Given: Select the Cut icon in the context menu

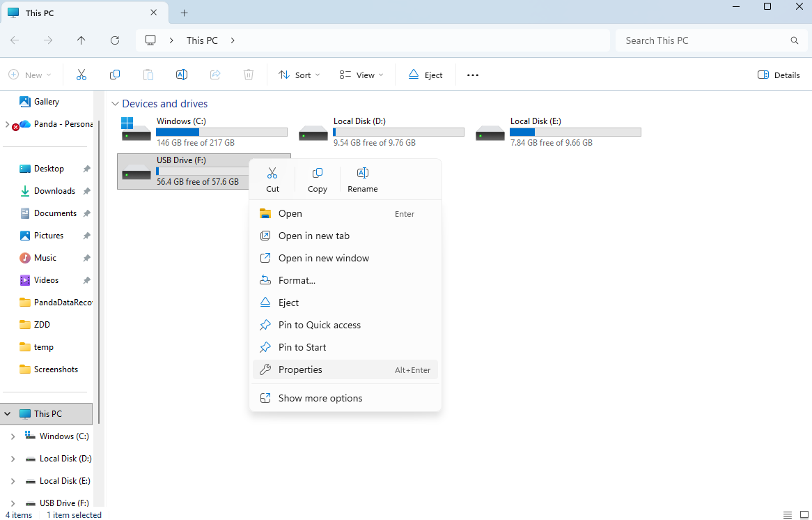Looking at the screenshot, I should point(272,178).
